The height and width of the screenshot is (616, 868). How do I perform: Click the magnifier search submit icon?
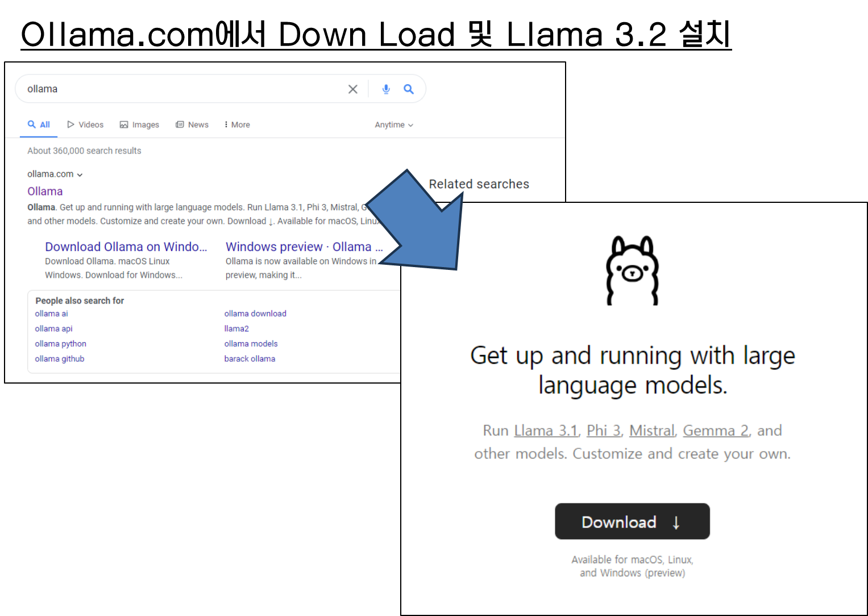pyautogui.click(x=408, y=89)
